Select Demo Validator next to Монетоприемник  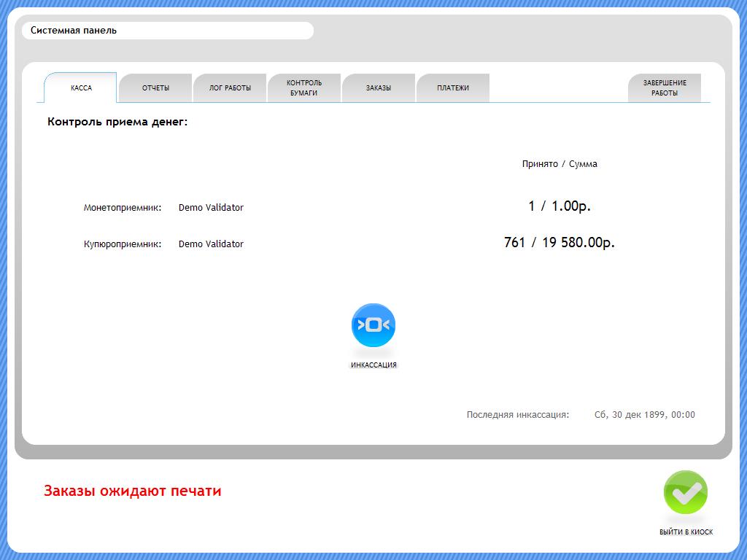(x=211, y=208)
